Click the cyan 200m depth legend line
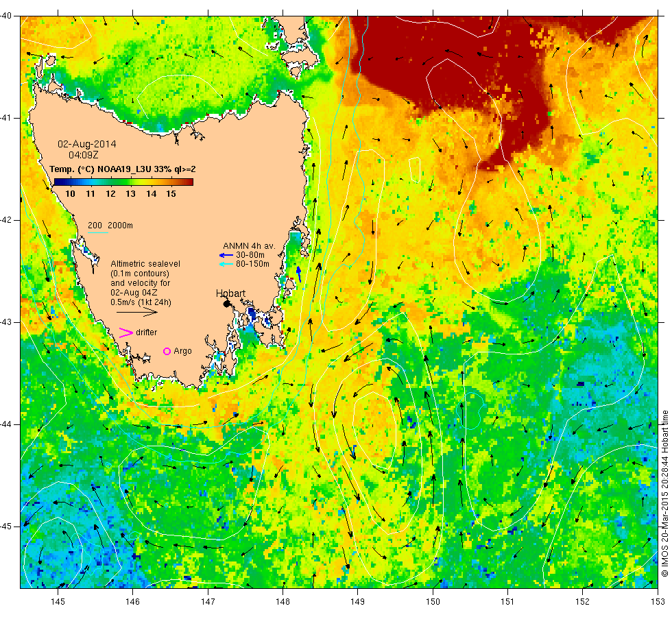Screen dimensions: 672x617 (97, 233)
